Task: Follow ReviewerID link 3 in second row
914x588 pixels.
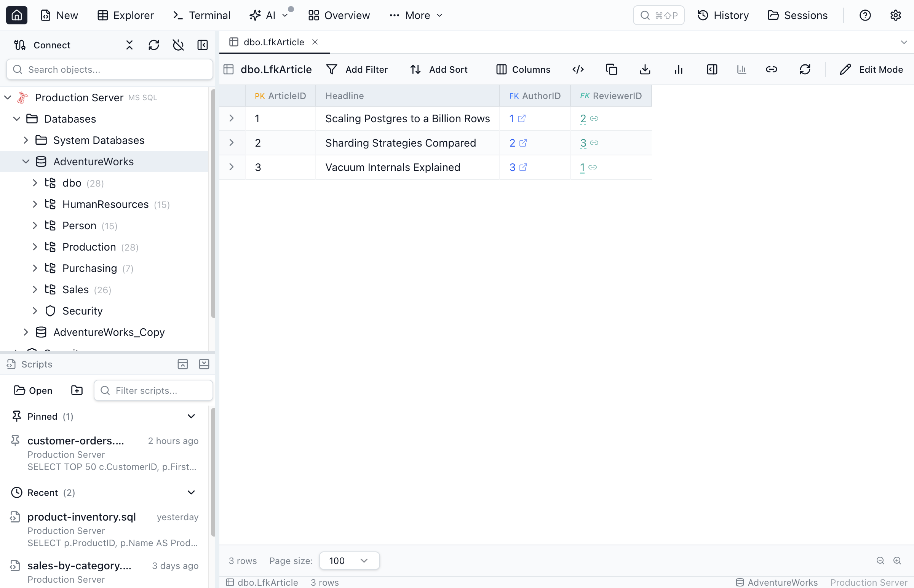Action: pos(589,143)
